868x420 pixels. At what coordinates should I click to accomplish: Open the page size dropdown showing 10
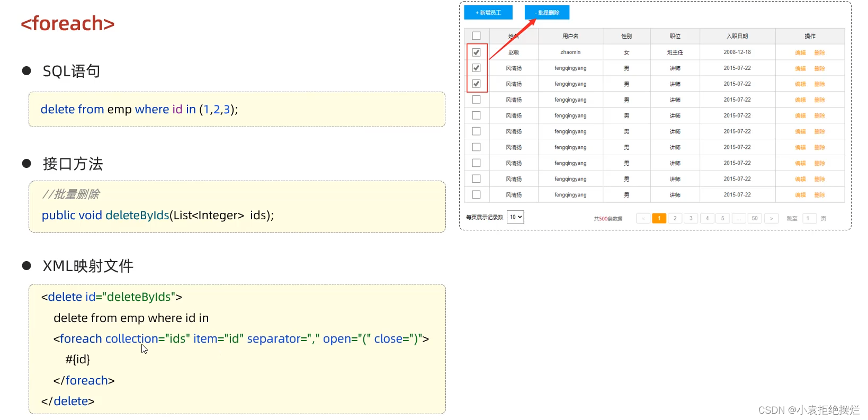pos(515,217)
